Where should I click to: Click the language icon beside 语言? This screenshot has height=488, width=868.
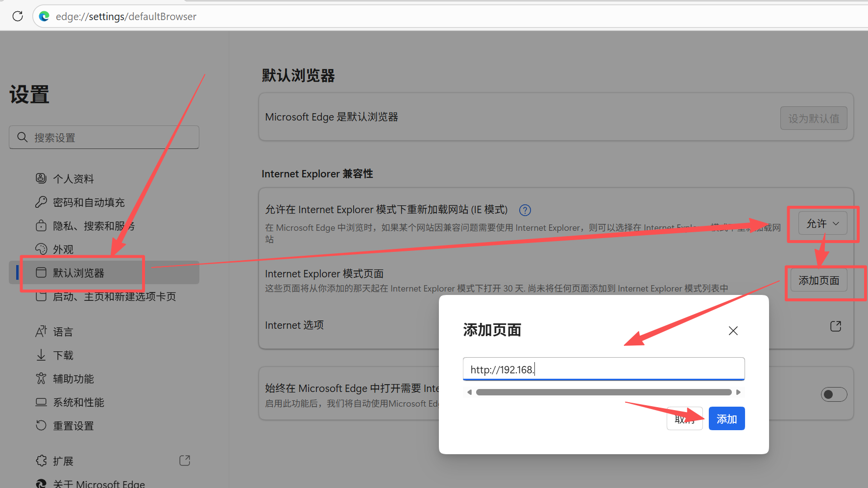pos(41,331)
